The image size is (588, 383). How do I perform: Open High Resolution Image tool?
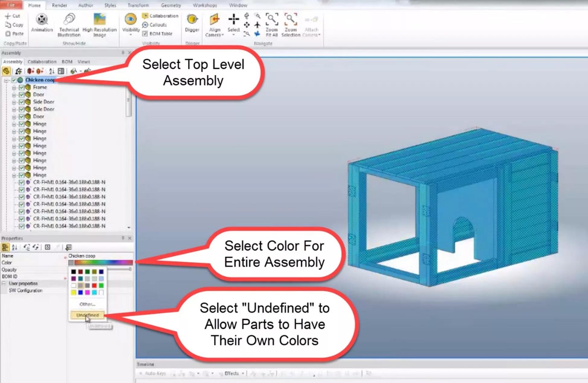(x=99, y=25)
